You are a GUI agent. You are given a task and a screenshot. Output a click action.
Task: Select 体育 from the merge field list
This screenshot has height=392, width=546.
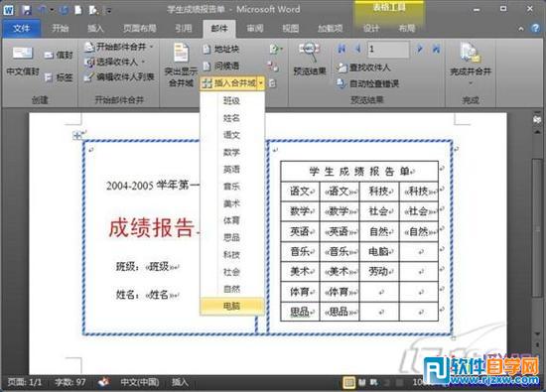[x=231, y=220]
